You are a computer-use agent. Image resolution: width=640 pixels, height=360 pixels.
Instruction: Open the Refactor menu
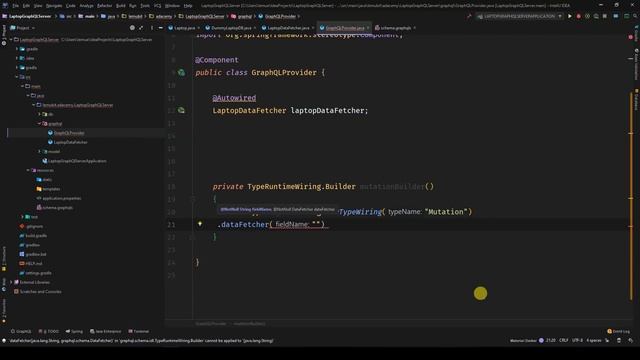[104, 6]
